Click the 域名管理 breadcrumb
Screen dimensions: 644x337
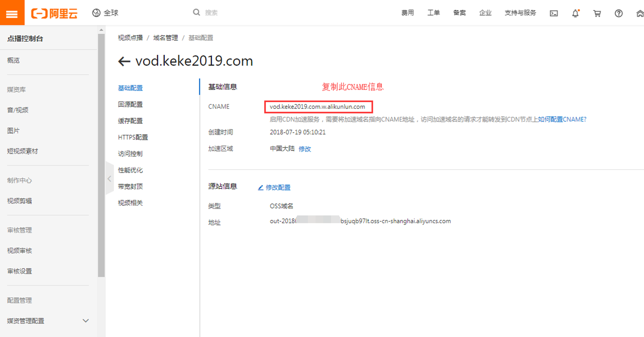166,38
